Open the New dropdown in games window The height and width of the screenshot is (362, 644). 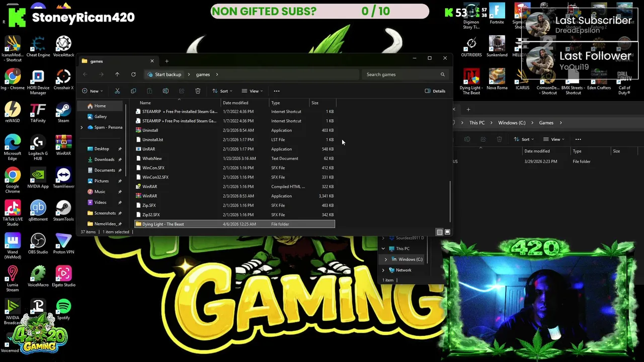(92, 91)
